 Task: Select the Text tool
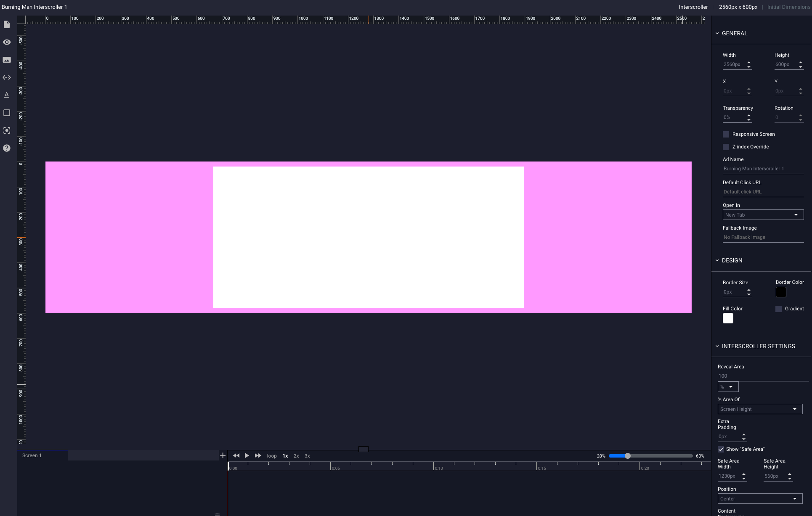tap(7, 95)
